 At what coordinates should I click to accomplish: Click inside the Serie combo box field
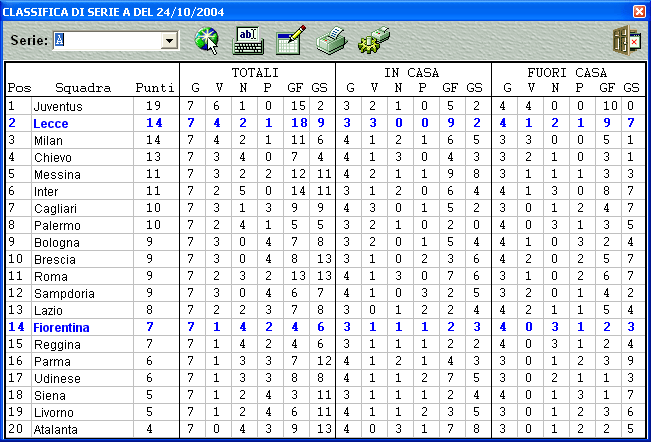pyautogui.click(x=106, y=40)
